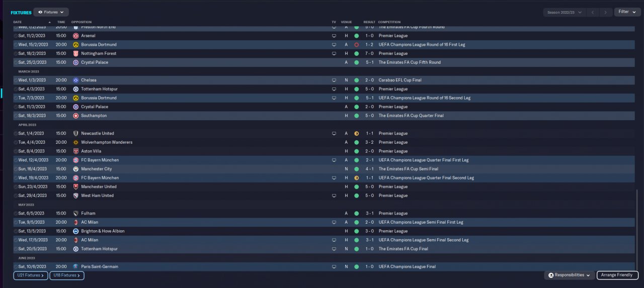Click the TV icon on Chelsea row
The width and height of the screenshot is (644, 288).
click(334, 80)
